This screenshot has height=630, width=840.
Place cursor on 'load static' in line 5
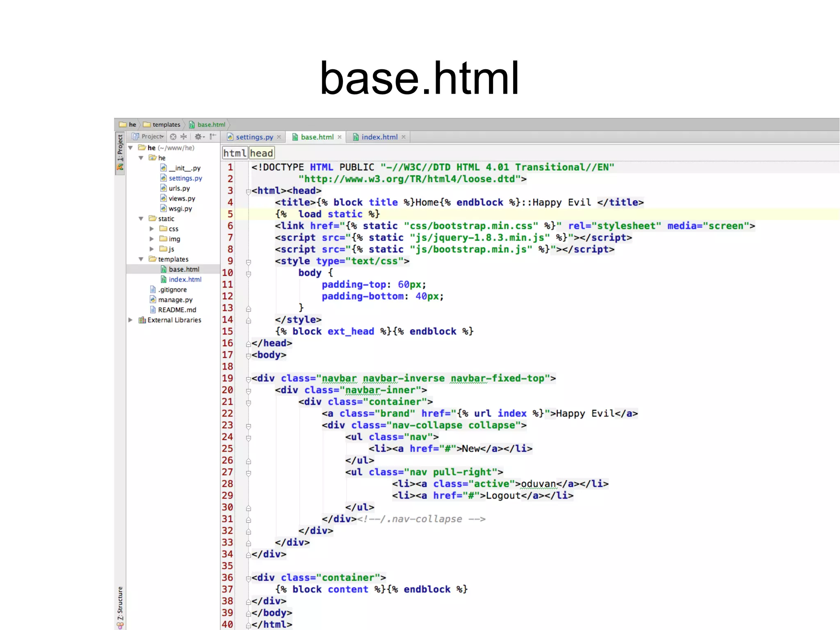coord(330,214)
